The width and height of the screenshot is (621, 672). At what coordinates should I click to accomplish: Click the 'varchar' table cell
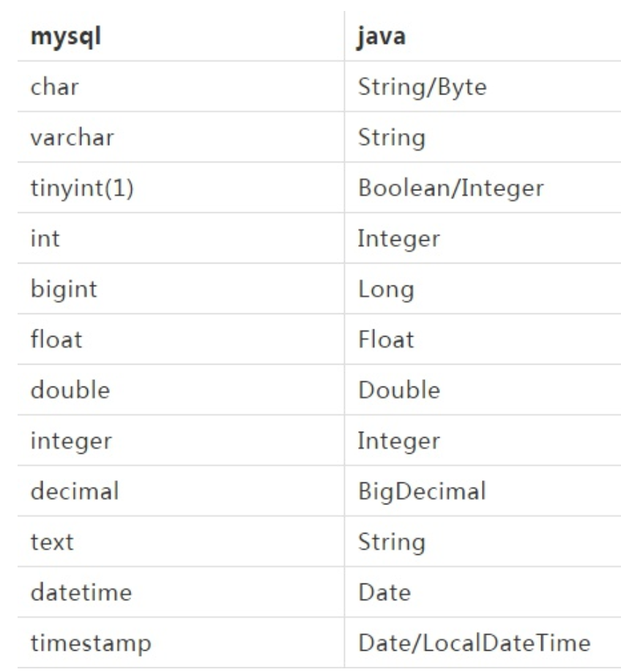coord(72,138)
